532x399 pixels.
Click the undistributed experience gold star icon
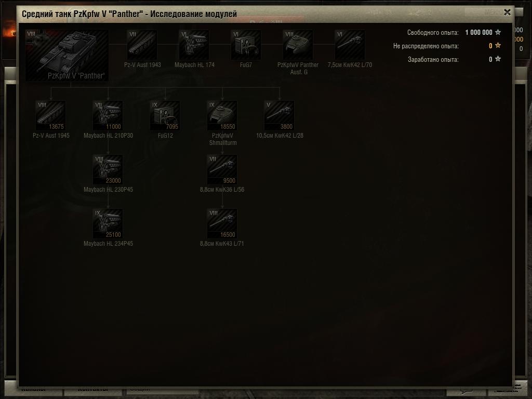(498, 45)
